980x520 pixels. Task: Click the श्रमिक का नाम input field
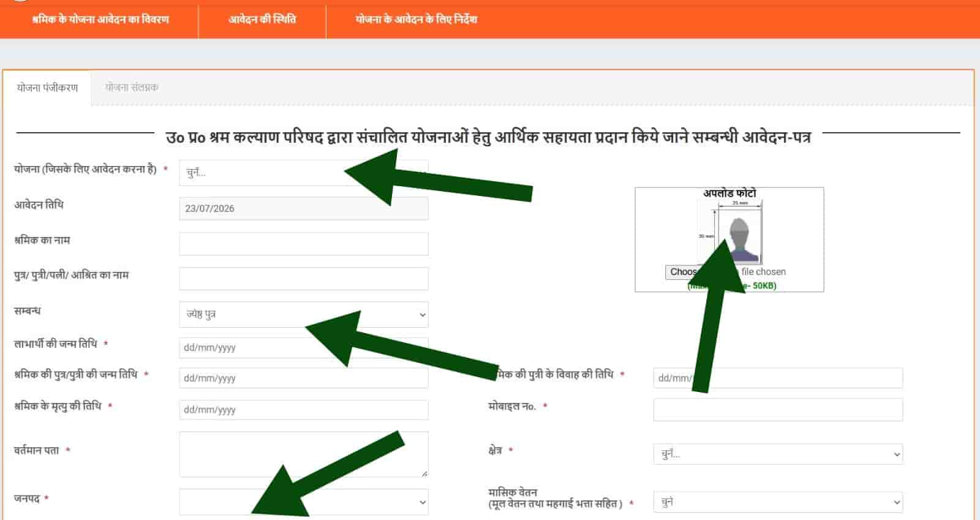(304, 244)
